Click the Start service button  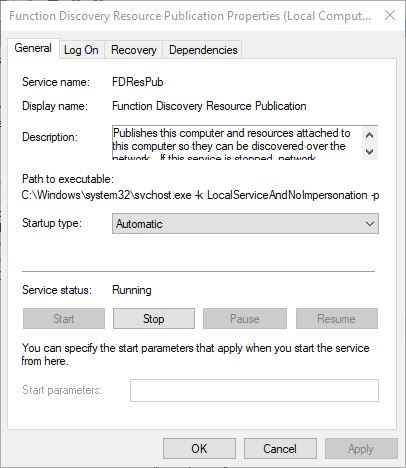64,319
